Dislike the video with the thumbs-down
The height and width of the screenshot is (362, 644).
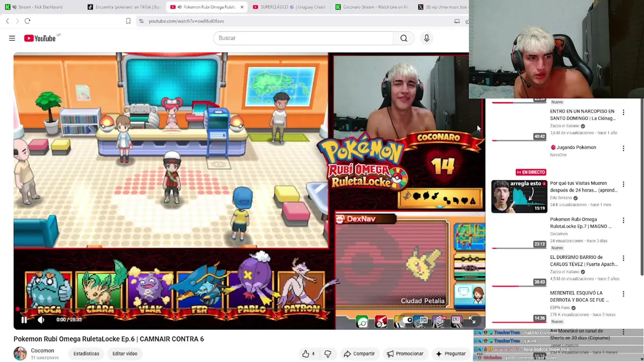328,353
